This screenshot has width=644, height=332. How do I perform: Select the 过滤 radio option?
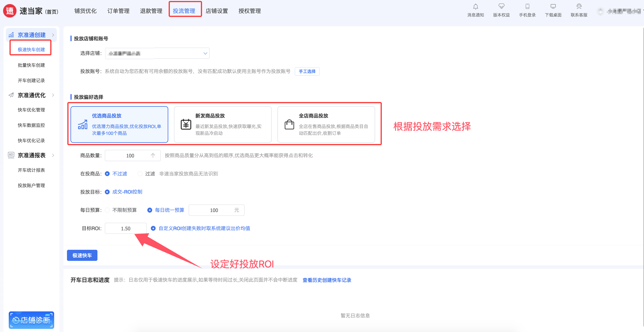140,174
